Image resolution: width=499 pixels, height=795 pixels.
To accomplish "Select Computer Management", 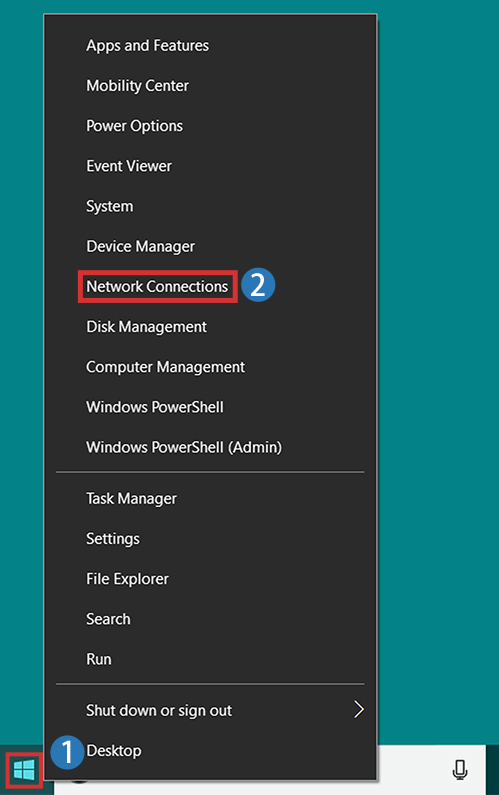I will tap(165, 367).
